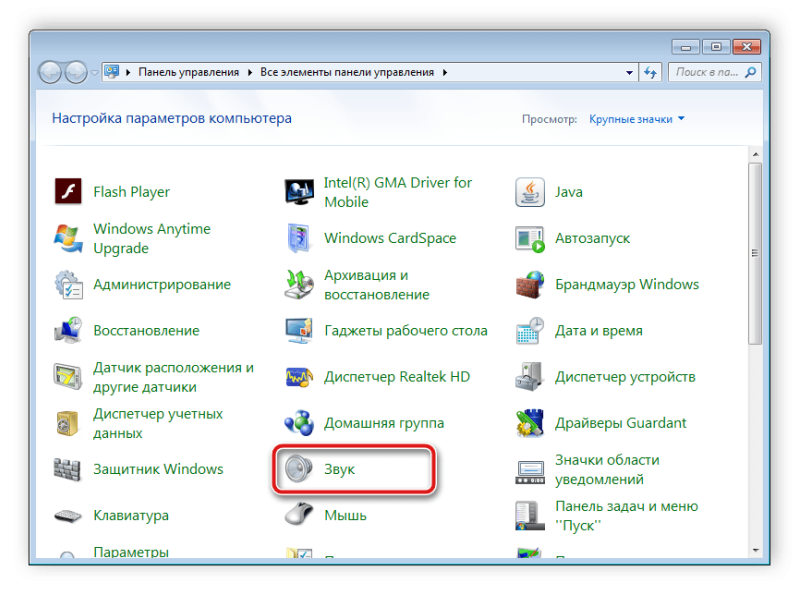Open the Администрирование gear icon
800x595 pixels.
[x=68, y=285]
